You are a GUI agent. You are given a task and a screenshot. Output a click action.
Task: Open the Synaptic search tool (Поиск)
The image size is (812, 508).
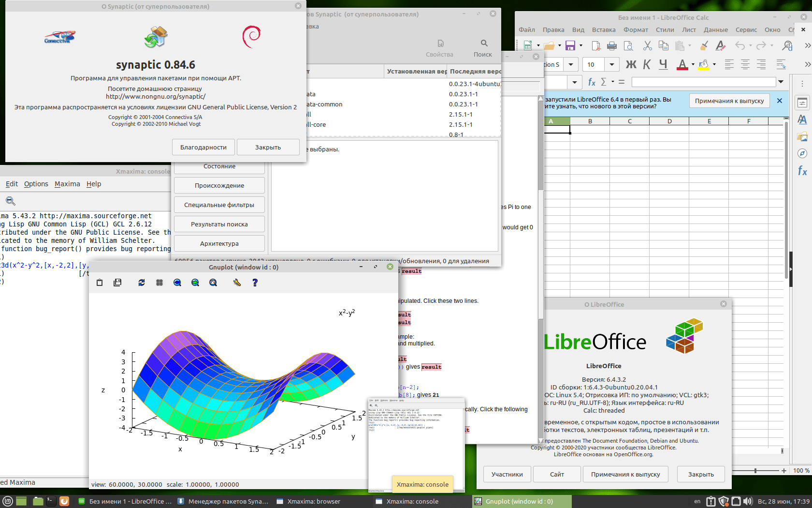click(x=483, y=48)
